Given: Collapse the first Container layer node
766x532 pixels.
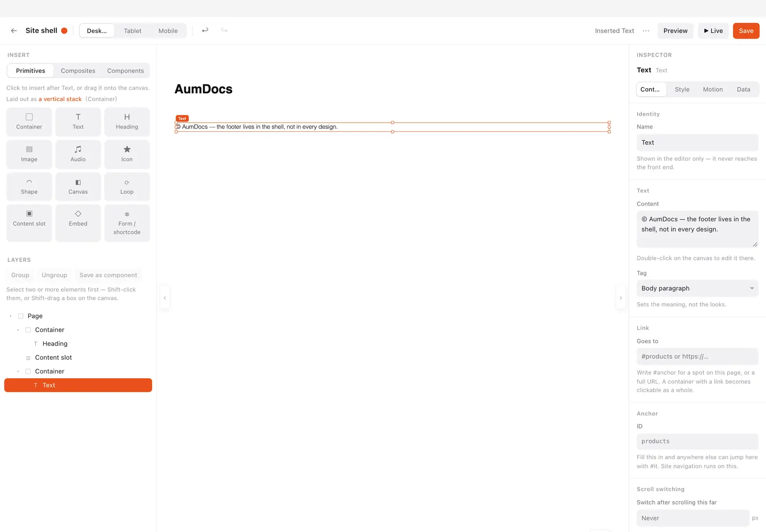Looking at the screenshot, I should click(x=18, y=330).
